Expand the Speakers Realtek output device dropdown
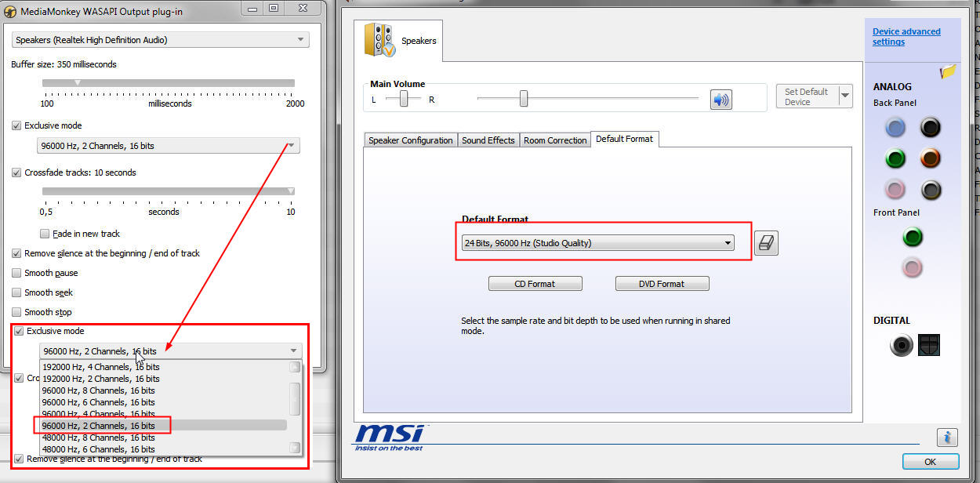The width and height of the screenshot is (980, 483). pos(161,40)
